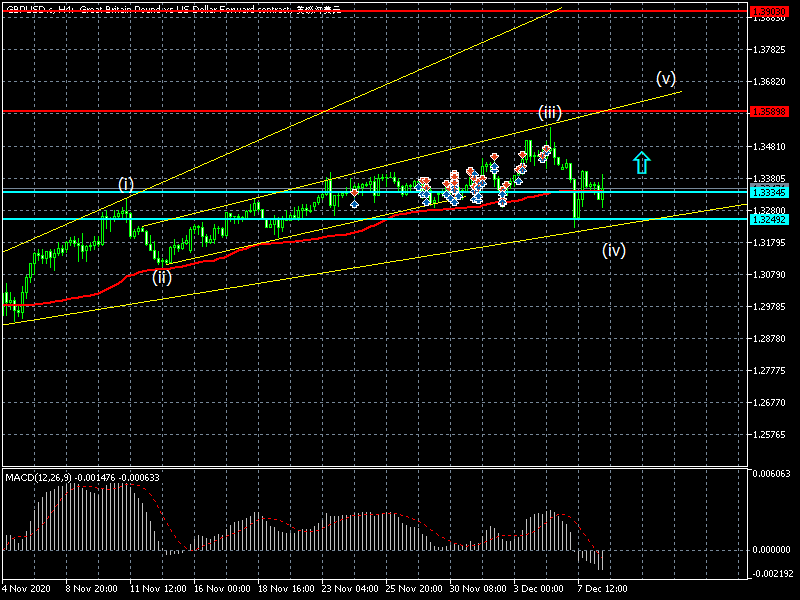Select the wave (ii) label

pos(161,278)
